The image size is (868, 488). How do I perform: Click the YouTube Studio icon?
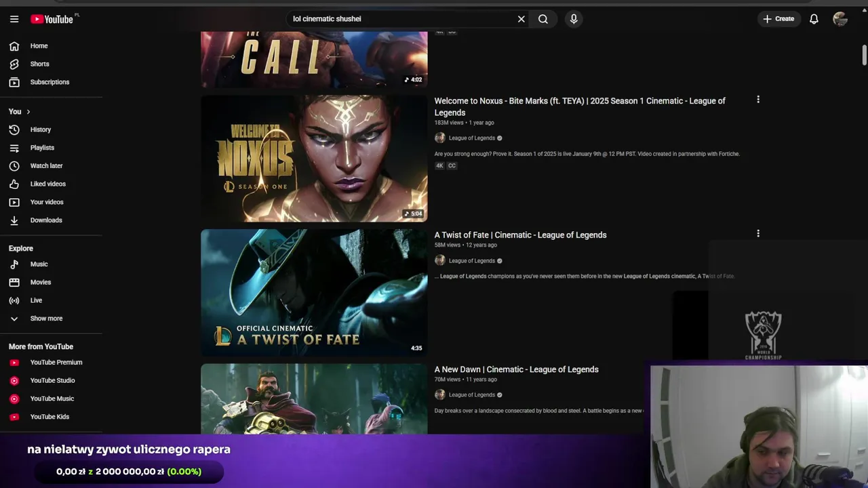(x=14, y=381)
